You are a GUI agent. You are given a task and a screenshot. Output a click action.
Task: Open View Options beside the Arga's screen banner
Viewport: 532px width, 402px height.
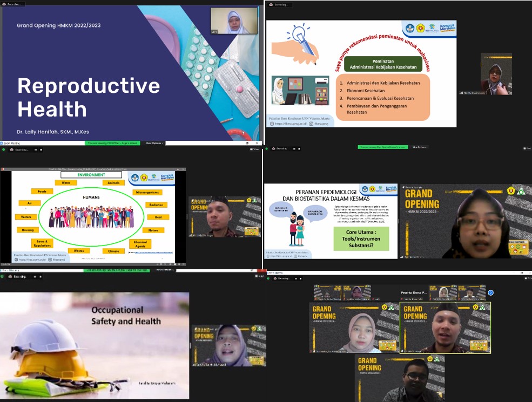coord(156,143)
